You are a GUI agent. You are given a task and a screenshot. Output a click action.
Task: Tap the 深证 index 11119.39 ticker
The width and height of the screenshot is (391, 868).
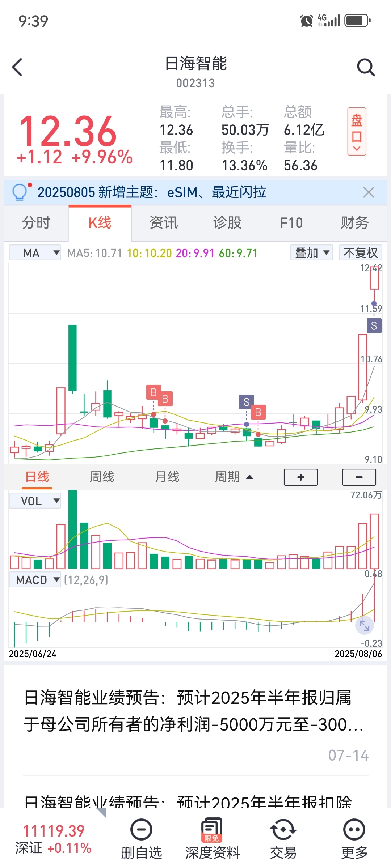pos(53,839)
